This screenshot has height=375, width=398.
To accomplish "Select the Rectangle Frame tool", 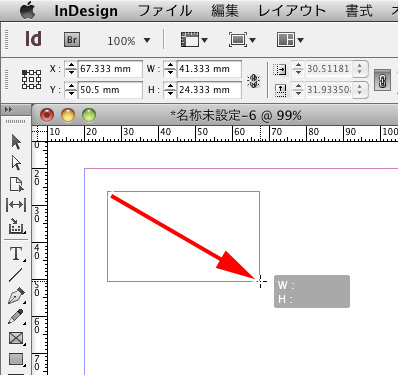I will coord(16,338).
